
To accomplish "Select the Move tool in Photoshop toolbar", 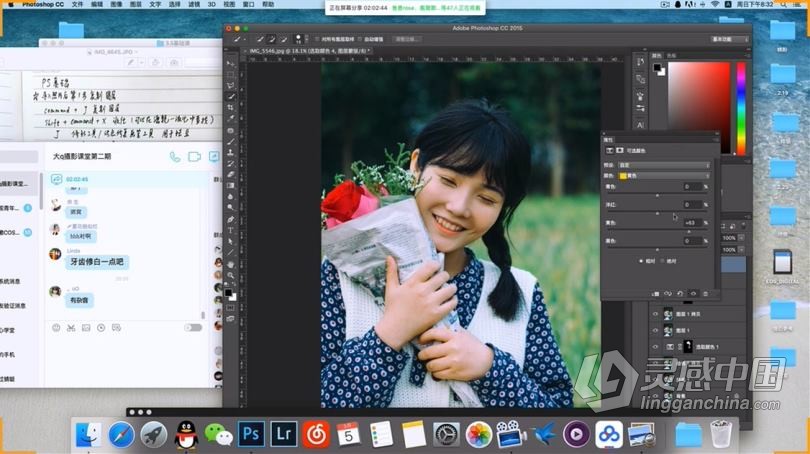I will (230, 64).
